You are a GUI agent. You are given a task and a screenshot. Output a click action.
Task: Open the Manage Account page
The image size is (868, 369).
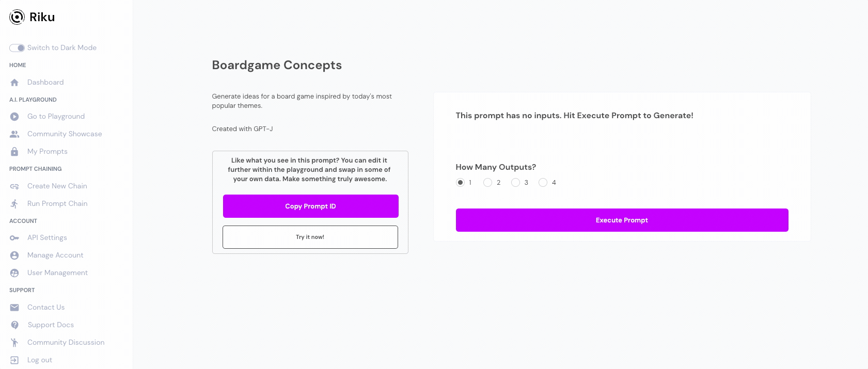[x=55, y=255]
